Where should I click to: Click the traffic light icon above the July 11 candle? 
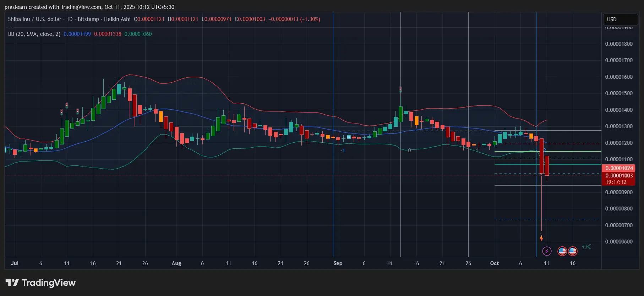point(67,105)
